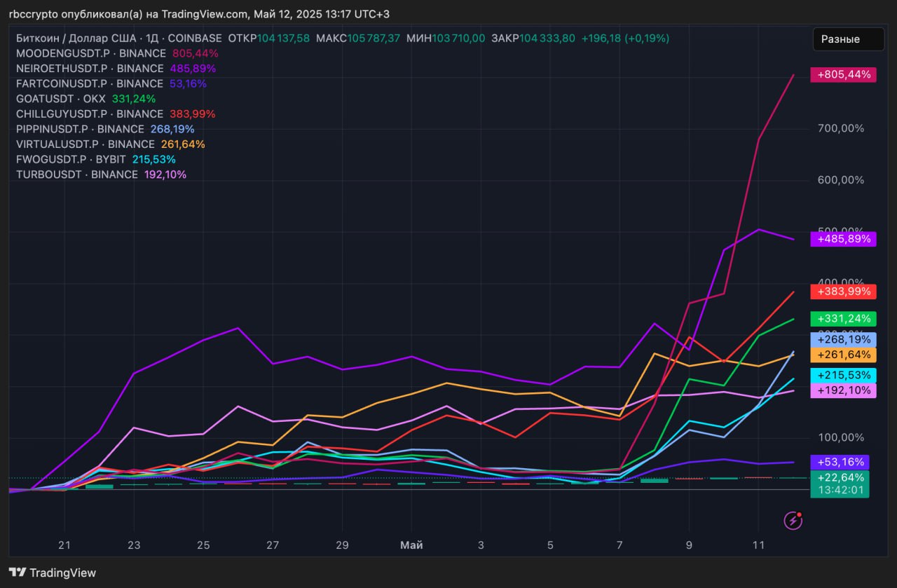The image size is (897, 588).
Task: Click the 805,44% value in the MOODENG legend
Action: pyautogui.click(x=195, y=53)
